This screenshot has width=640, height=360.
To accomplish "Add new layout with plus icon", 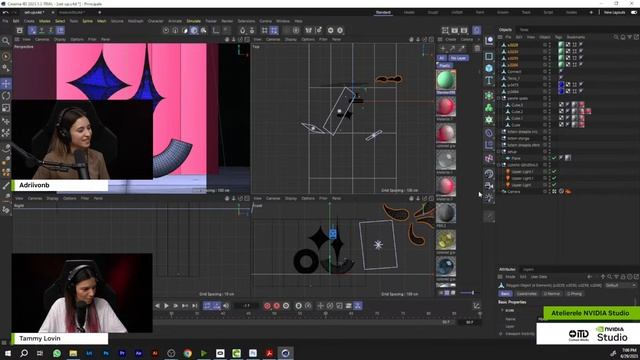I will pos(591,13).
